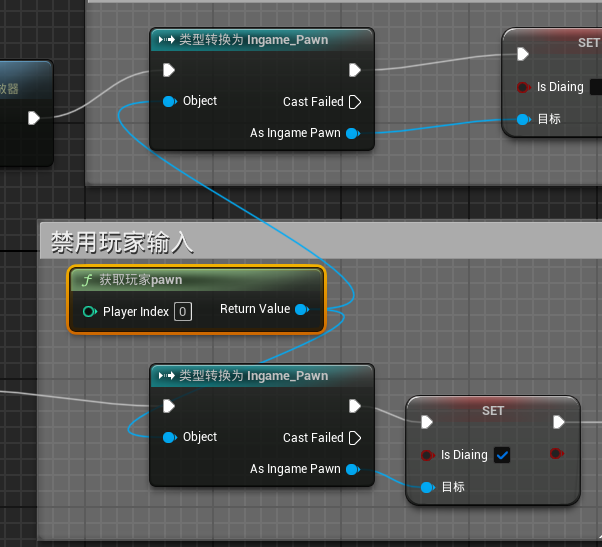Click Cast Failed pin inside 禁用玩家输入 comment
Image resolution: width=602 pixels, height=547 pixels.
point(355,438)
